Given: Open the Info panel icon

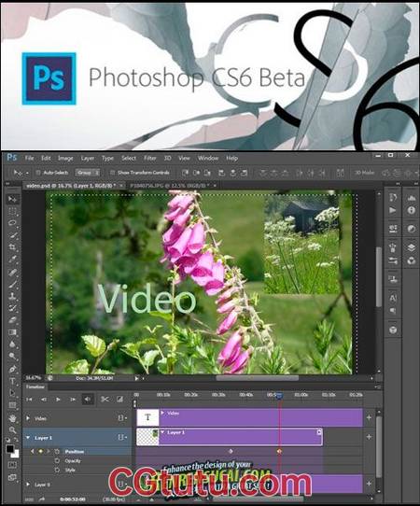Looking at the screenshot, I should 412,210.
